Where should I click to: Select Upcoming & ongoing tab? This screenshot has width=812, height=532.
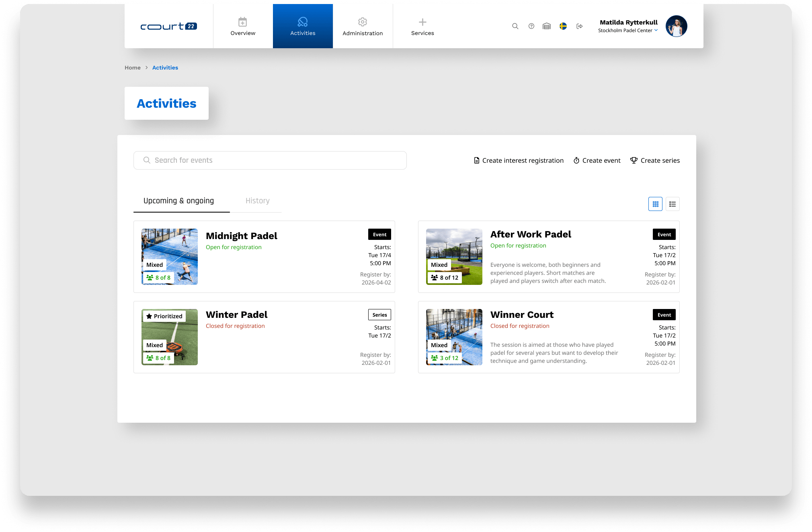[x=178, y=201]
